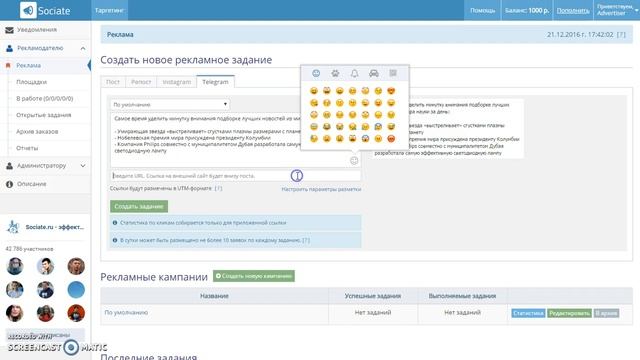640x360 pixels.
Task: Open notifications via the envelope icon
Action: tap(9, 30)
